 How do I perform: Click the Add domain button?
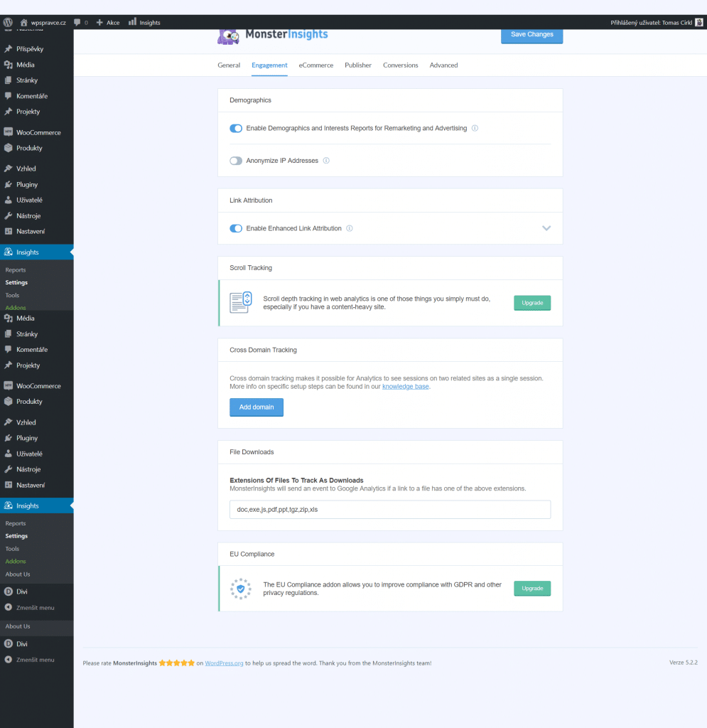tap(257, 407)
